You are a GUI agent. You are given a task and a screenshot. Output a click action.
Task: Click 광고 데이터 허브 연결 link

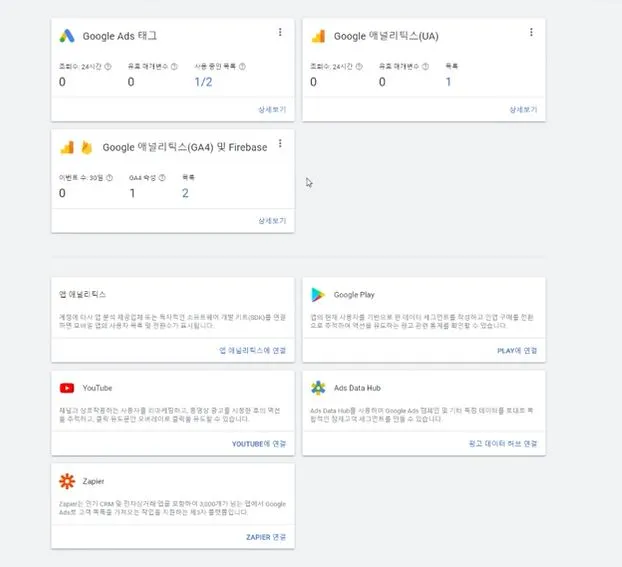pyautogui.click(x=503, y=444)
